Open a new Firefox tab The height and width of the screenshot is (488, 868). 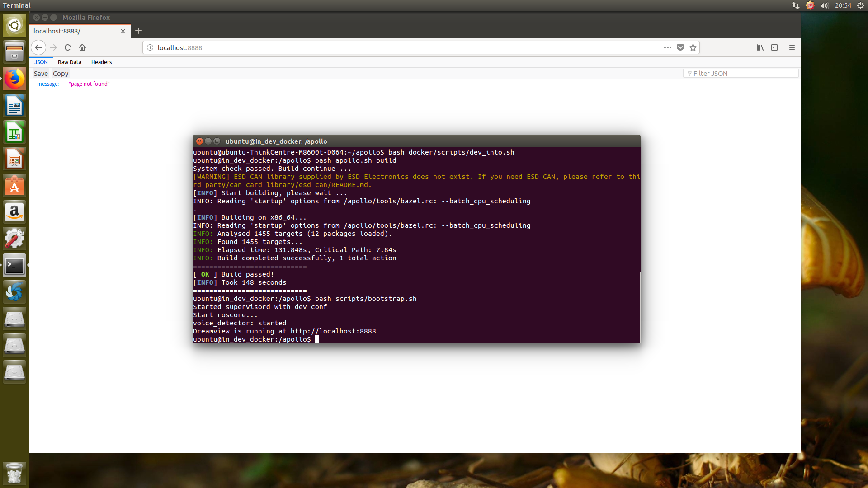click(138, 31)
